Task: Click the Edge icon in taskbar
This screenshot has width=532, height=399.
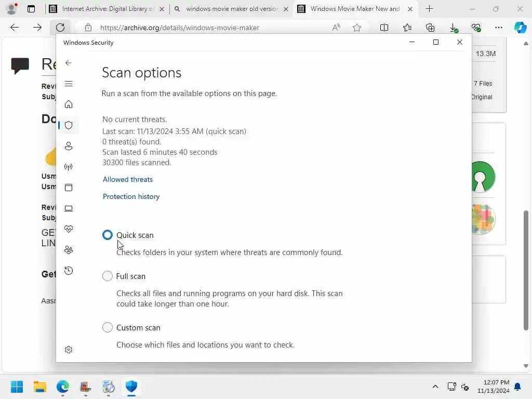Action: tap(63, 387)
